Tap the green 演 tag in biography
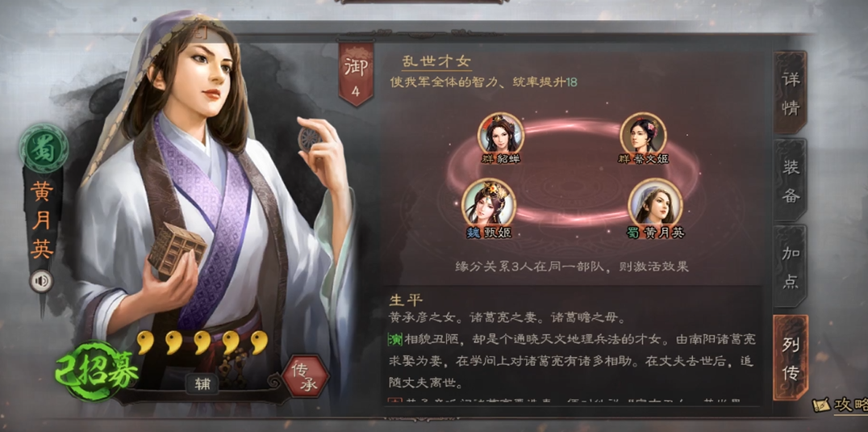868x432 pixels. pos(395,339)
